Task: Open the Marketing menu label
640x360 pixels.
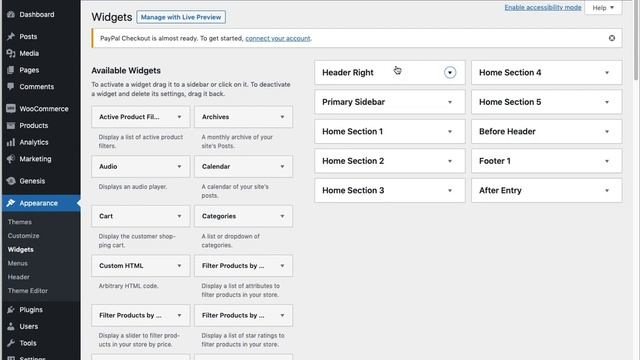Action: tap(36, 159)
